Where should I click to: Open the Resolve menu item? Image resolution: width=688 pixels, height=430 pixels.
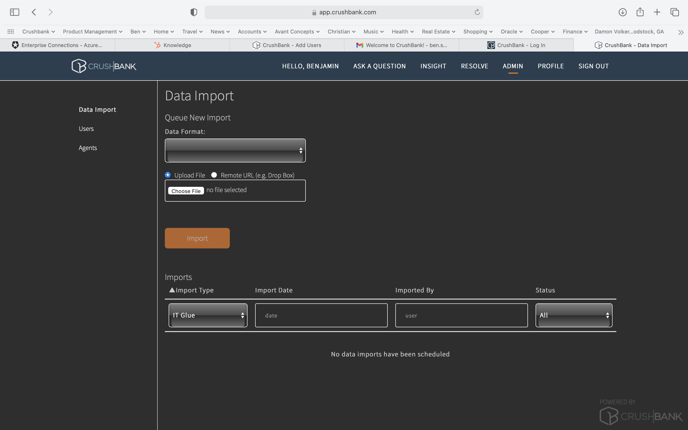pyautogui.click(x=474, y=66)
